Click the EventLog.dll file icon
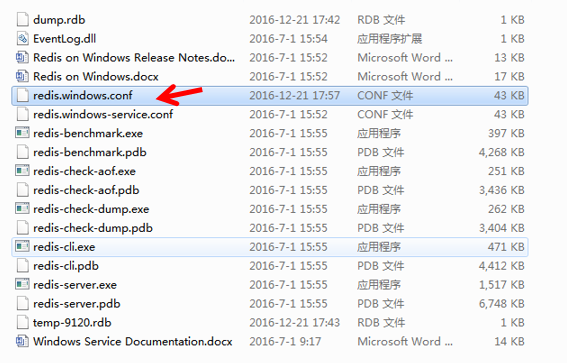The width and height of the screenshot is (567, 363). pyautogui.click(x=22, y=38)
